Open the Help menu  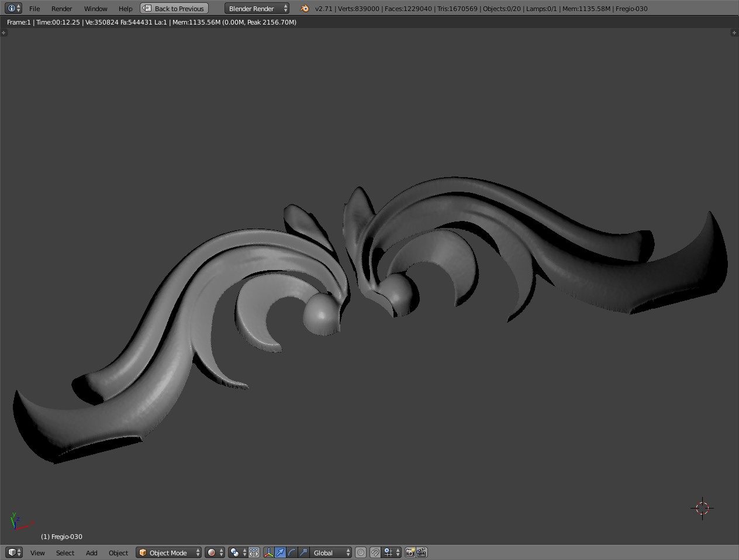click(125, 8)
